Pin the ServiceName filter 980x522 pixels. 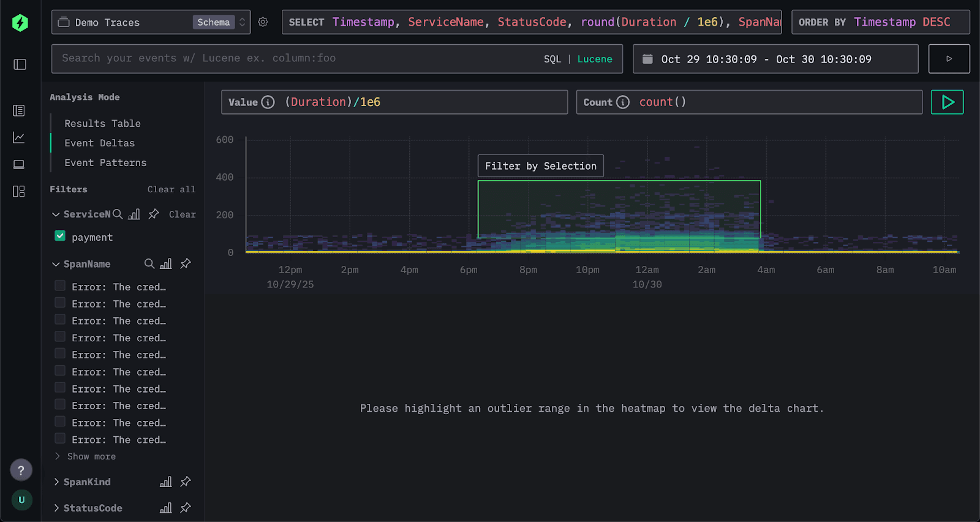154,214
